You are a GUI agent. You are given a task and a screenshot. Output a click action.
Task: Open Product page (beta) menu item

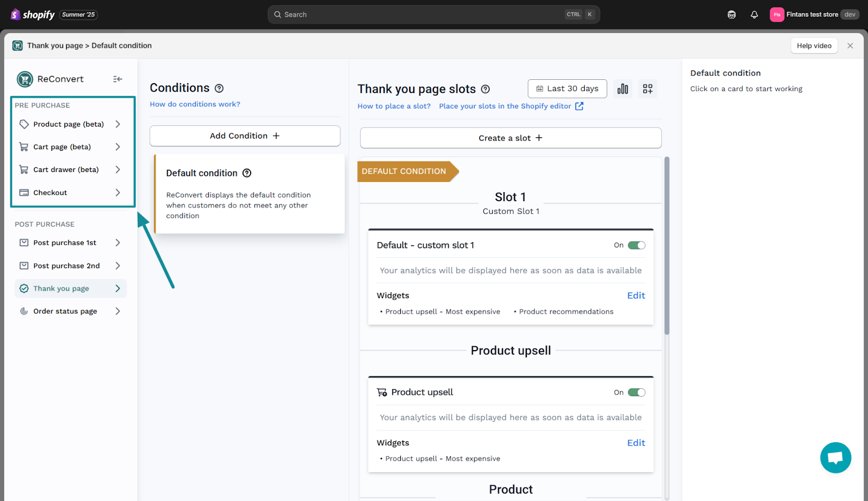click(x=71, y=124)
